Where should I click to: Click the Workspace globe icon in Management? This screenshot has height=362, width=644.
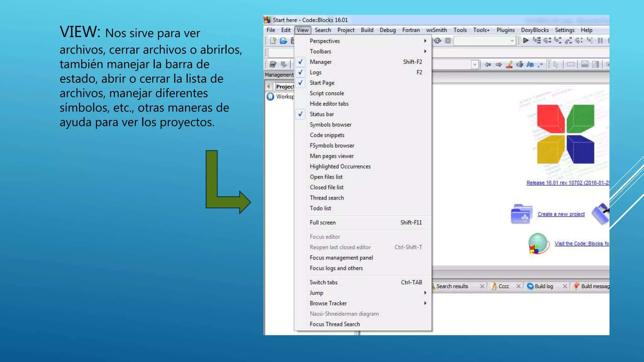pos(270,96)
